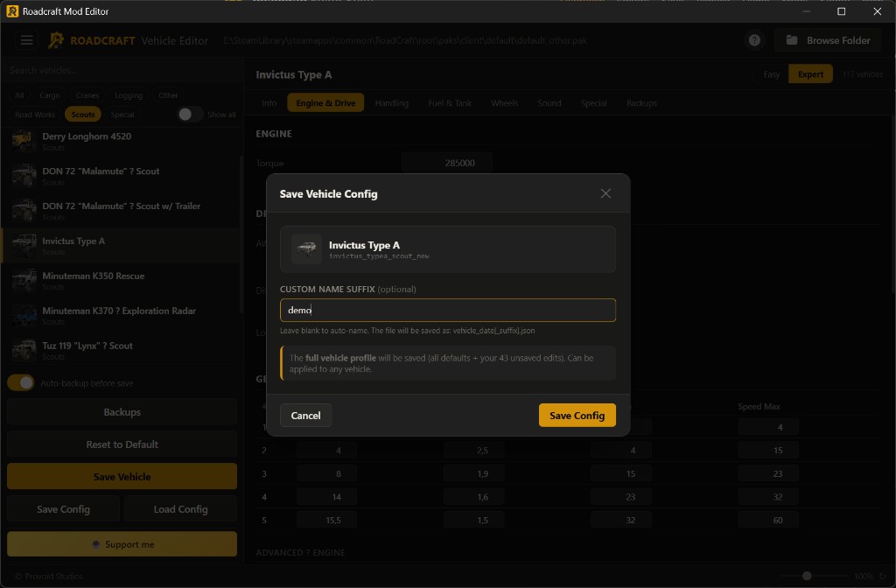
Task: Open the Handling tab
Action: click(391, 103)
